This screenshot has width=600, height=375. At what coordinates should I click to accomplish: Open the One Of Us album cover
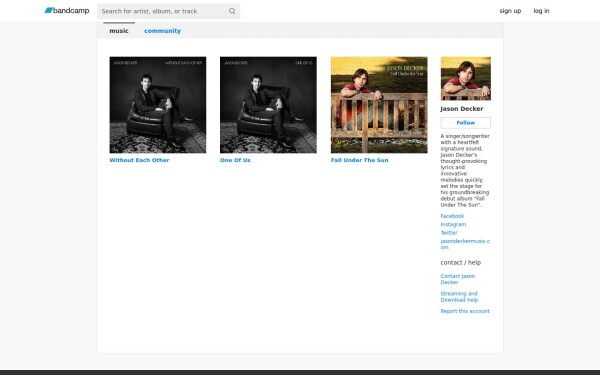pyautogui.click(x=268, y=105)
